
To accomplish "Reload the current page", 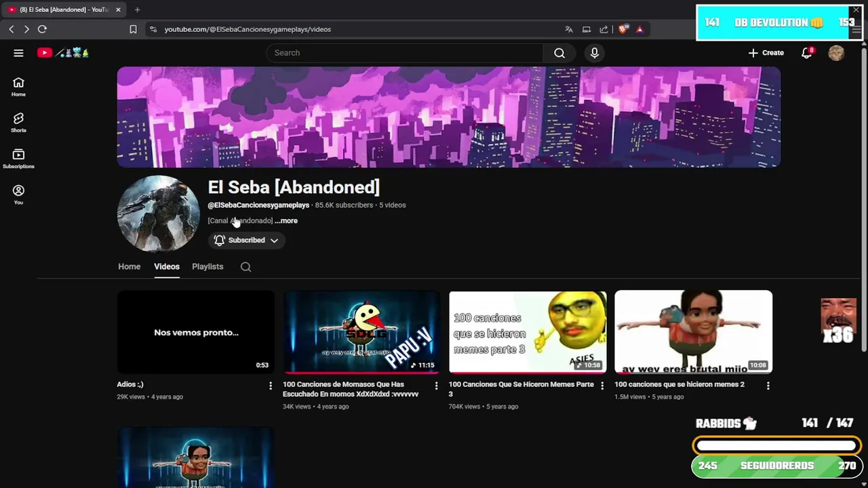I will (42, 29).
